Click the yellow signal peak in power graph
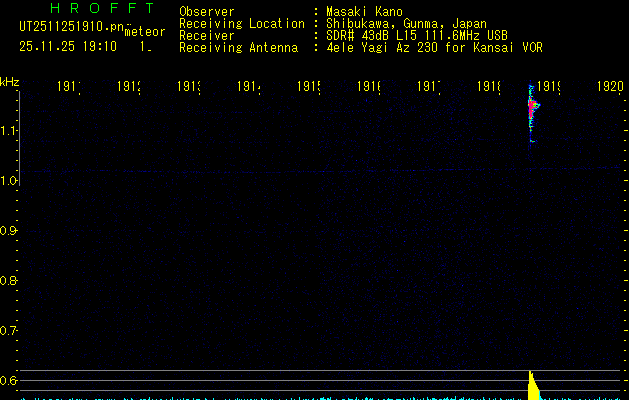The image size is (629, 400). [x=534, y=386]
